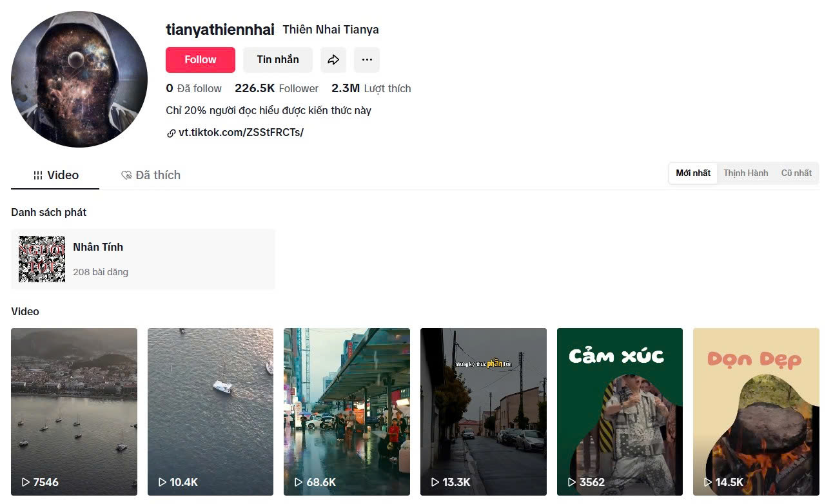
Task: Click the grid icon on Video tab
Action: 38,175
